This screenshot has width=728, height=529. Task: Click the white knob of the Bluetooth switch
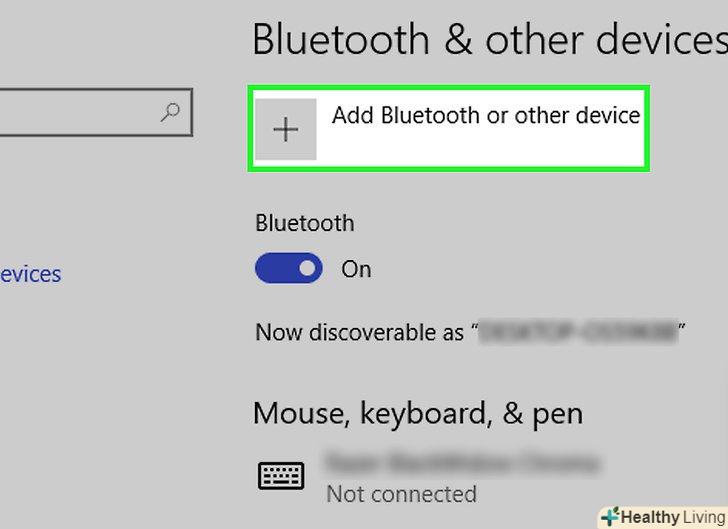point(307,268)
